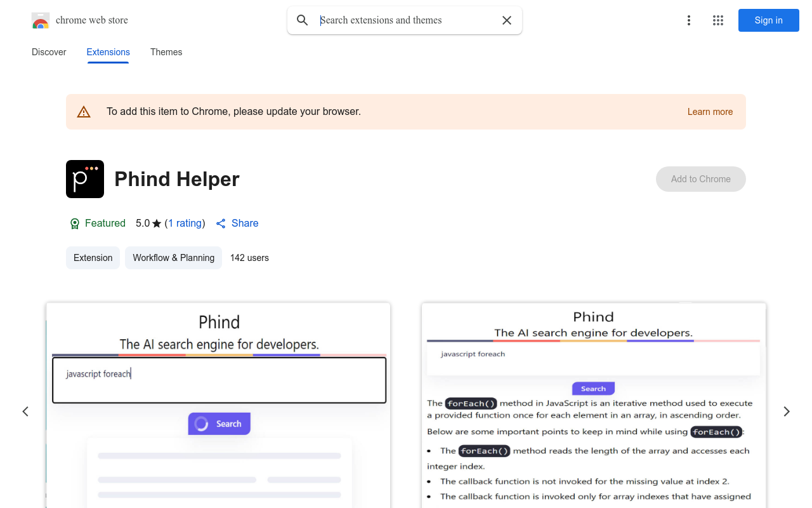Click the Featured badge icon
The width and height of the screenshot is (812, 508).
(75, 224)
